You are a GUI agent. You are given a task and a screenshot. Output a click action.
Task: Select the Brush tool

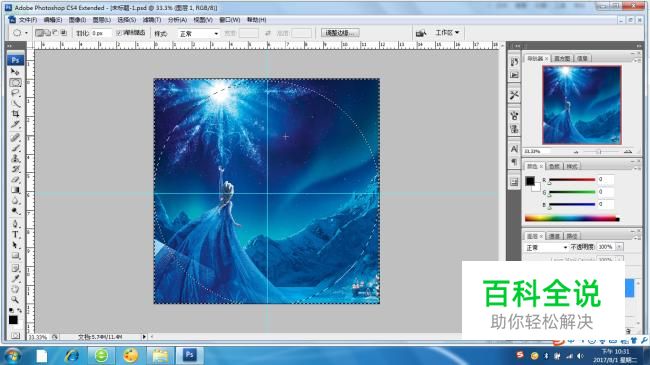pos(15,148)
